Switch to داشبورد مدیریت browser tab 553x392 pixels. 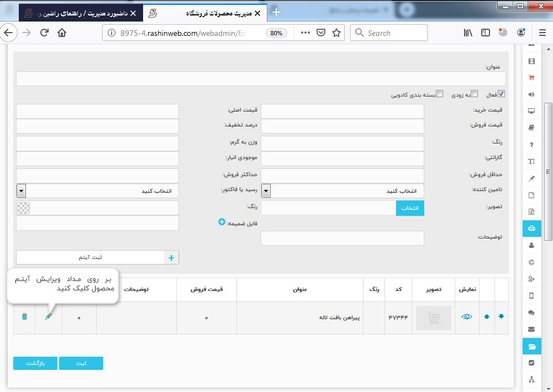(x=81, y=13)
